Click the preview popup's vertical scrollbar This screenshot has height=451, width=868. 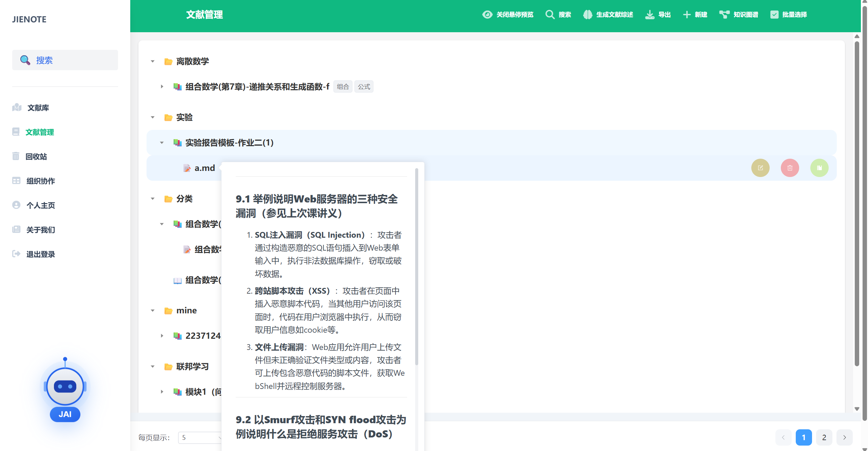coord(417,266)
